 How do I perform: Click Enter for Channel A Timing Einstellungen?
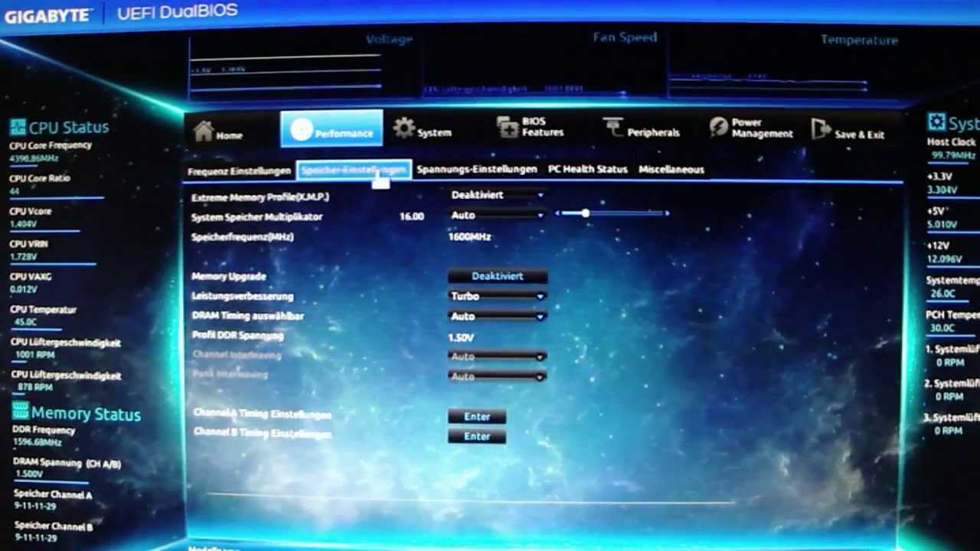point(477,416)
